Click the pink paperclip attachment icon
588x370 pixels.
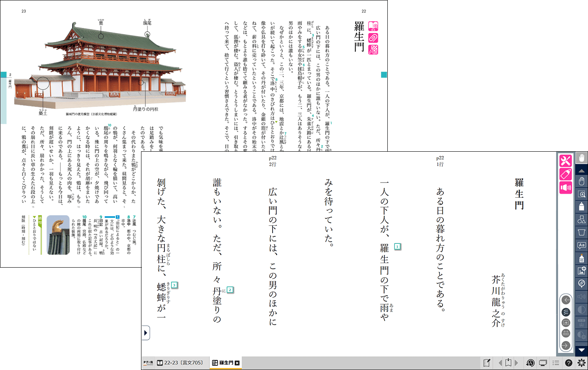click(373, 38)
